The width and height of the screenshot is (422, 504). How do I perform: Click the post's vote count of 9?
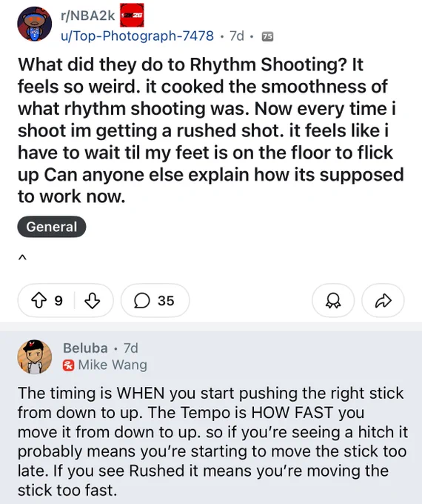[58, 301]
